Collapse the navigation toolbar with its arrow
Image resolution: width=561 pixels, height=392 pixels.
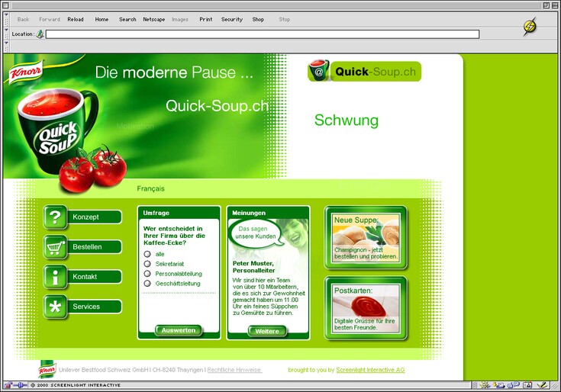tap(6, 16)
